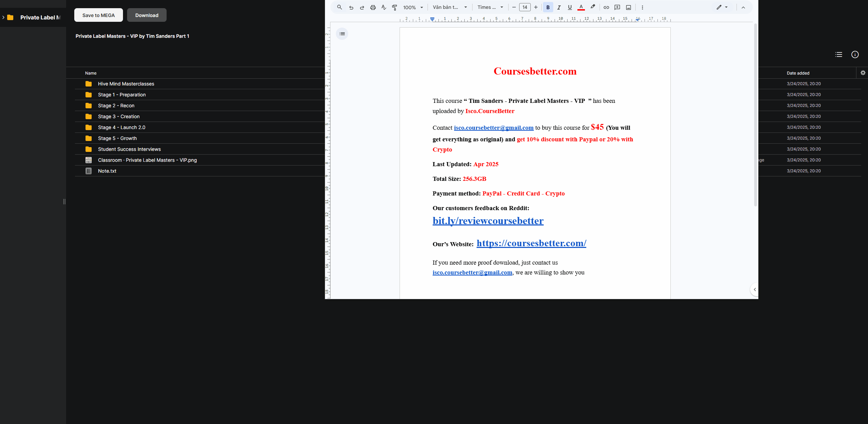The width and height of the screenshot is (868, 424).
Task: Toggle italic formatting
Action: [559, 7]
